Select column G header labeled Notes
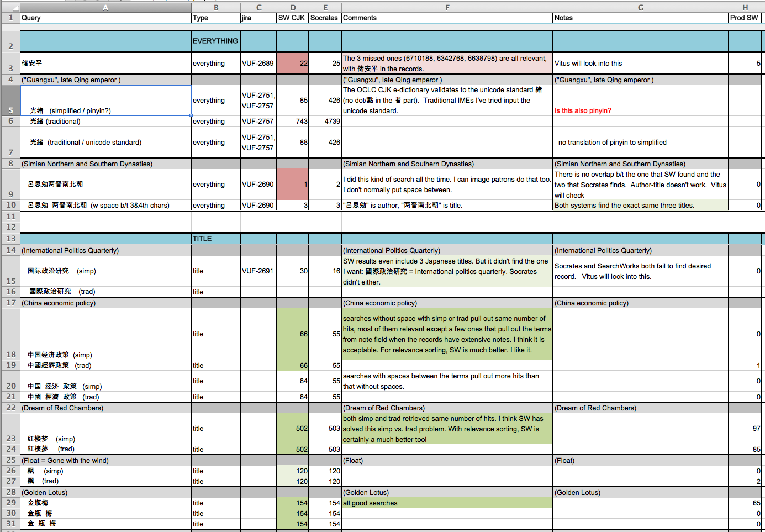This screenshot has width=765, height=532. pos(640,8)
